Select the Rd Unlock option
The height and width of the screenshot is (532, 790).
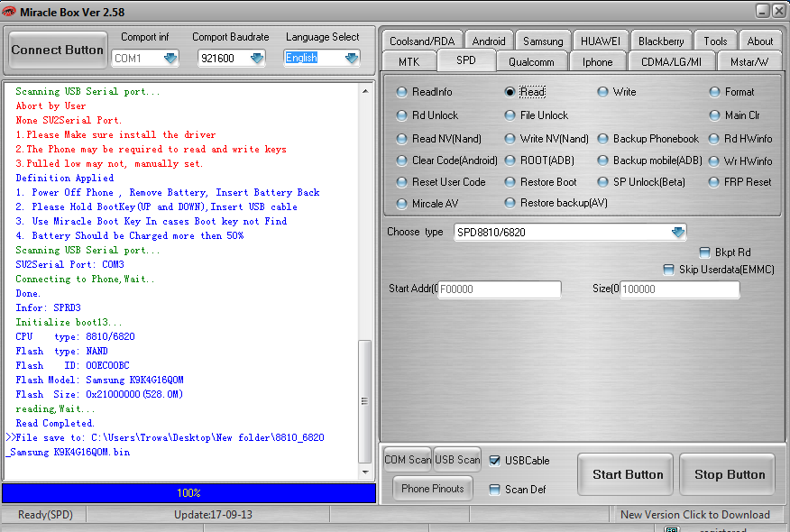(401, 115)
